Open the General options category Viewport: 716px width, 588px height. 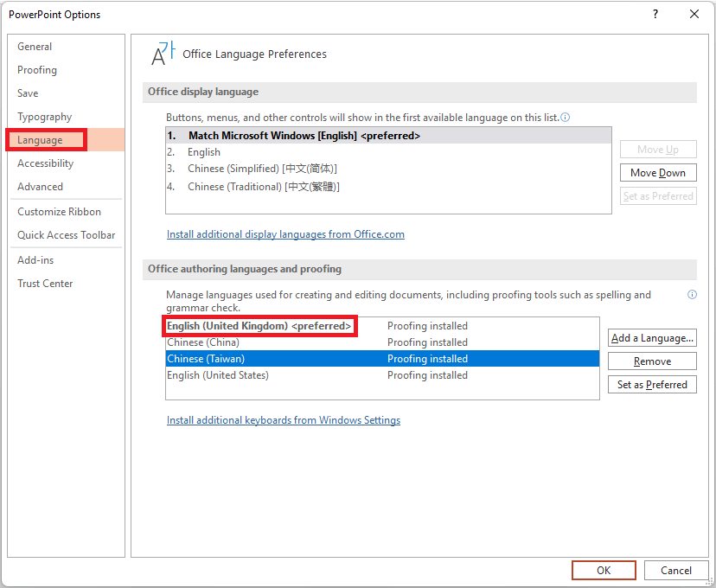tap(67, 47)
